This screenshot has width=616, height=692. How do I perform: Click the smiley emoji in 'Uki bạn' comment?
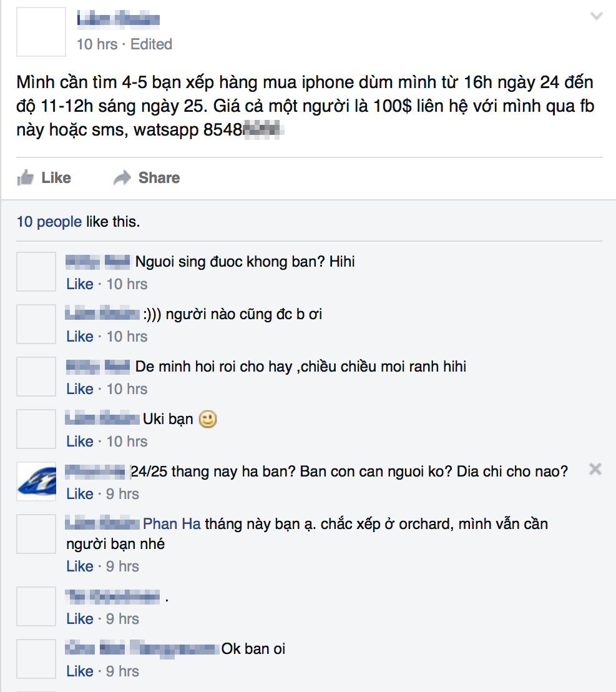[x=208, y=420]
